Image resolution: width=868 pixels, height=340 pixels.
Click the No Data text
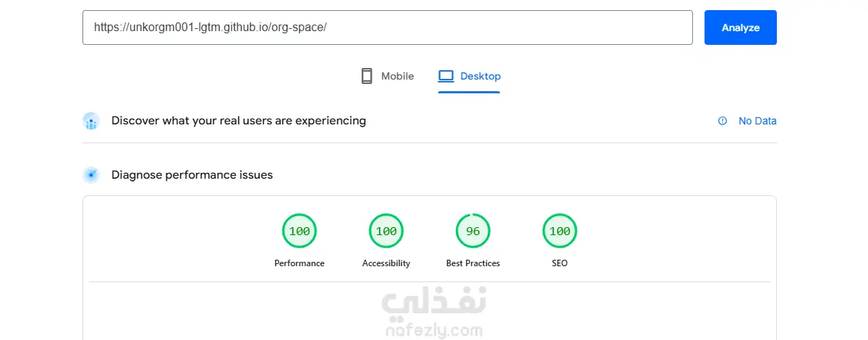tap(757, 121)
